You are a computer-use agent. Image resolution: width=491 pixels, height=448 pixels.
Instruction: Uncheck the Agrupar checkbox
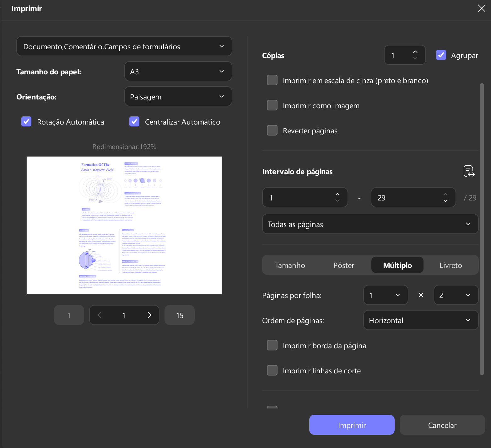point(441,55)
